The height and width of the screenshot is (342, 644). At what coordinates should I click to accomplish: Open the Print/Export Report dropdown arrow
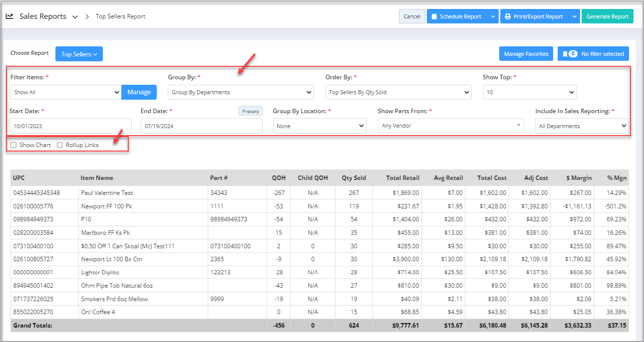click(574, 16)
